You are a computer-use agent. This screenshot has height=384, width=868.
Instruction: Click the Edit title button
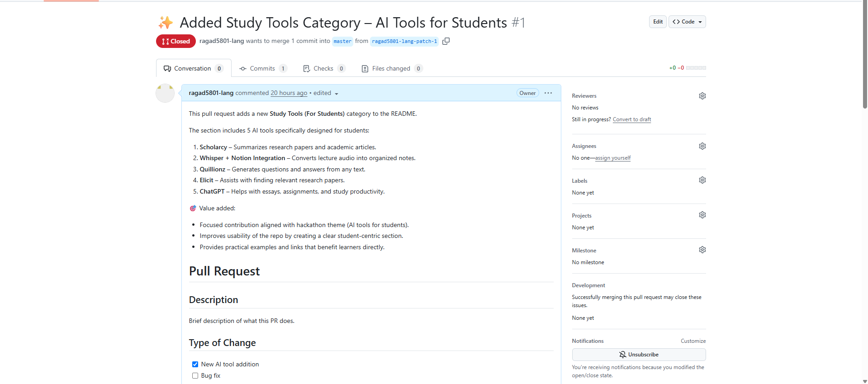(658, 22)
